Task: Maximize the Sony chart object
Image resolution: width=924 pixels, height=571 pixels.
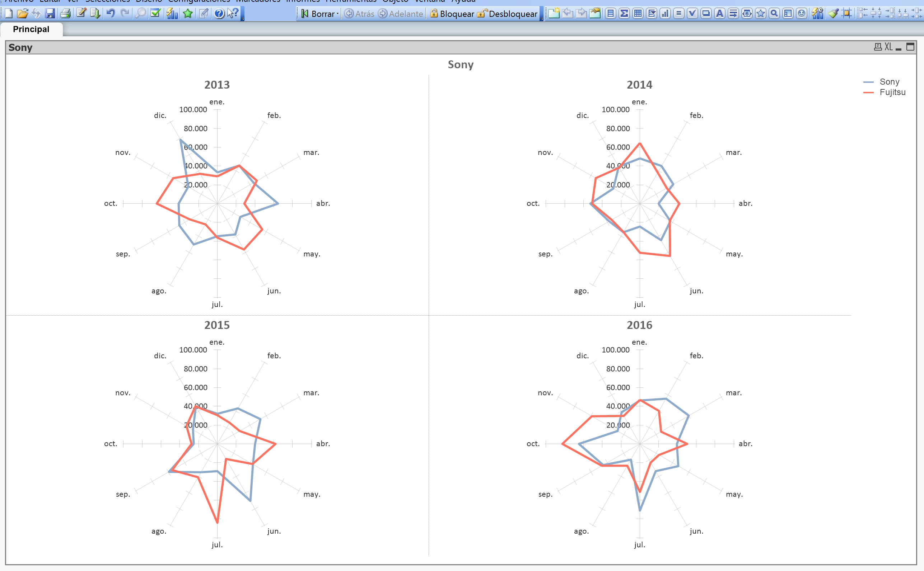Action: 910,47
